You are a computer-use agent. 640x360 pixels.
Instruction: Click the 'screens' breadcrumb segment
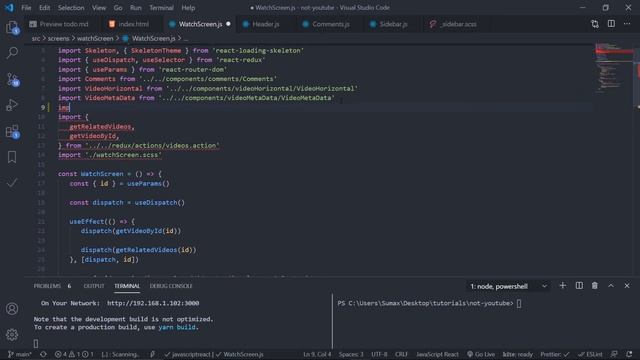pos(58,38)
